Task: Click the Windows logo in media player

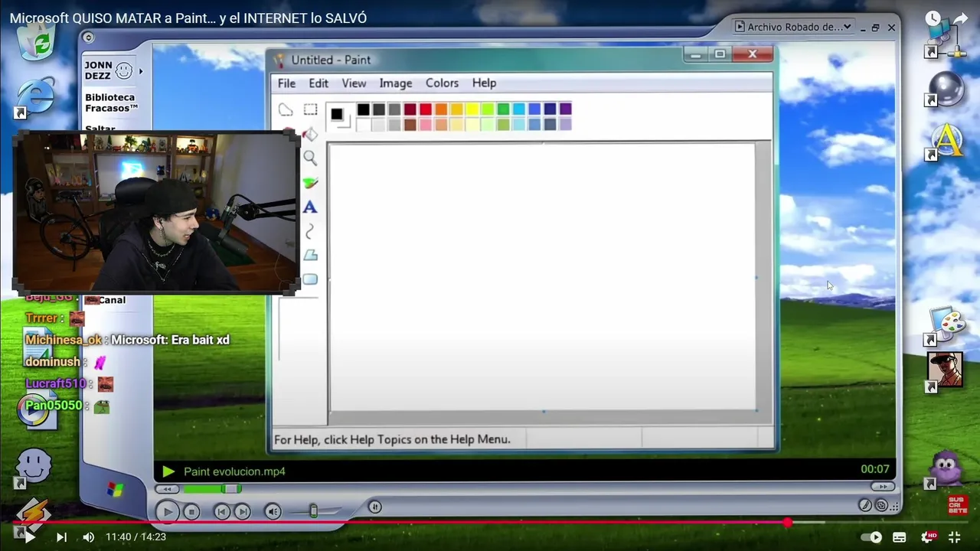Action: click(115, 488)
